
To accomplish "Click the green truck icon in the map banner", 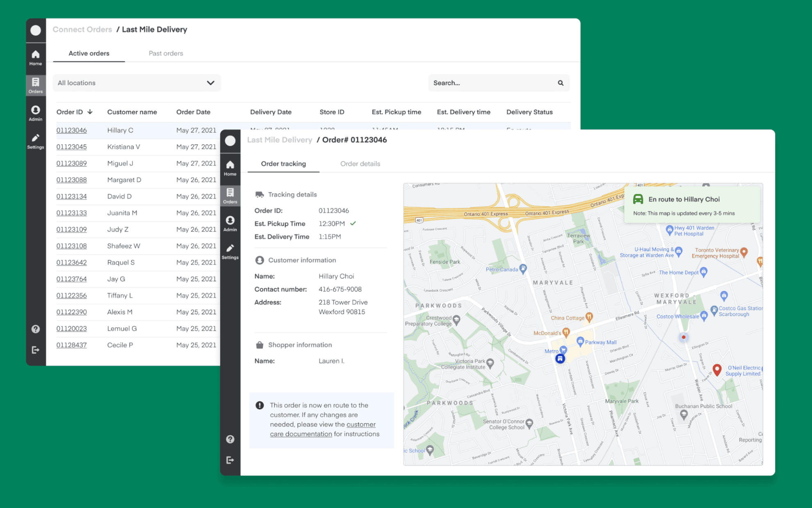I will pyautogui.click(x=638, y=199).
